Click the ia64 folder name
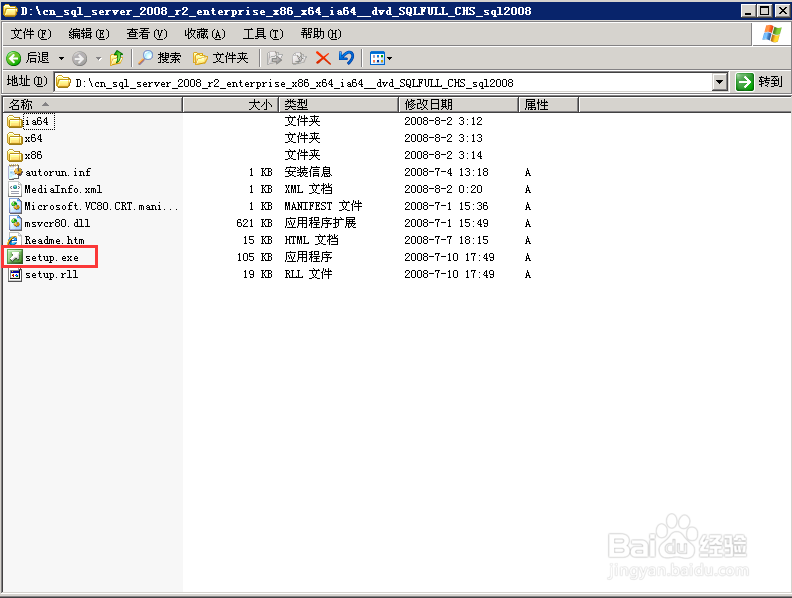The width and height of the screenshot is (792, 598). [36, 122]
